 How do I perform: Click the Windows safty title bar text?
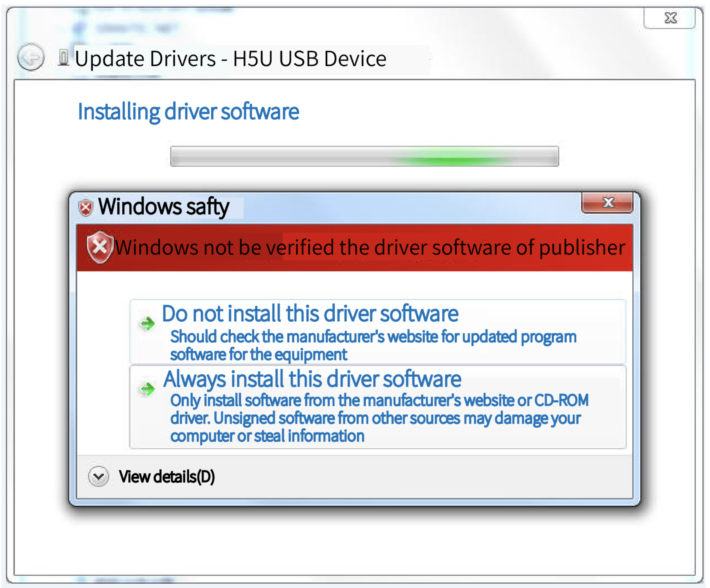[164, 207]
